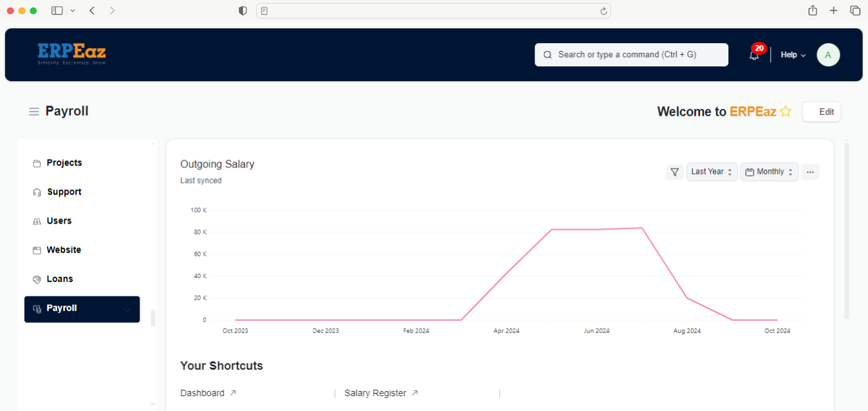Viewport: 868px width, 411px height.
Task: Open the 'Last Year' timespan dropdown
Action: tap(712, 172)
